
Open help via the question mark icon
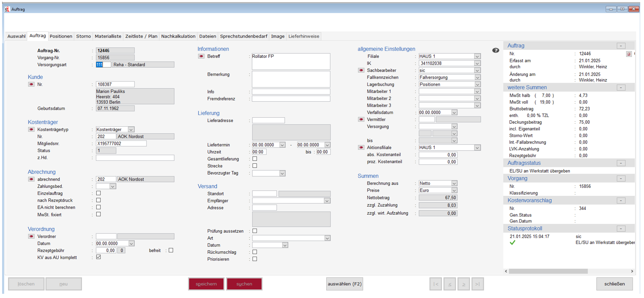coord(496,50)
